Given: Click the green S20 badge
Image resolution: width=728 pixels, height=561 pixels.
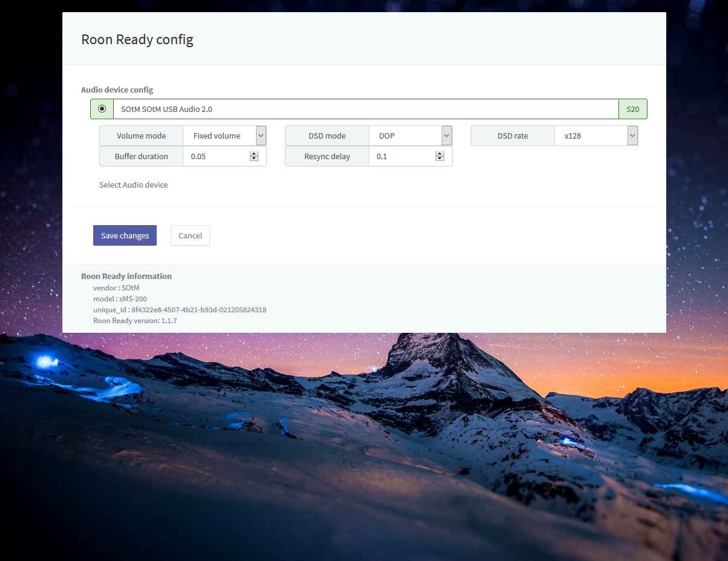Looking at the screenshot, I should click(x=632, y=109).
